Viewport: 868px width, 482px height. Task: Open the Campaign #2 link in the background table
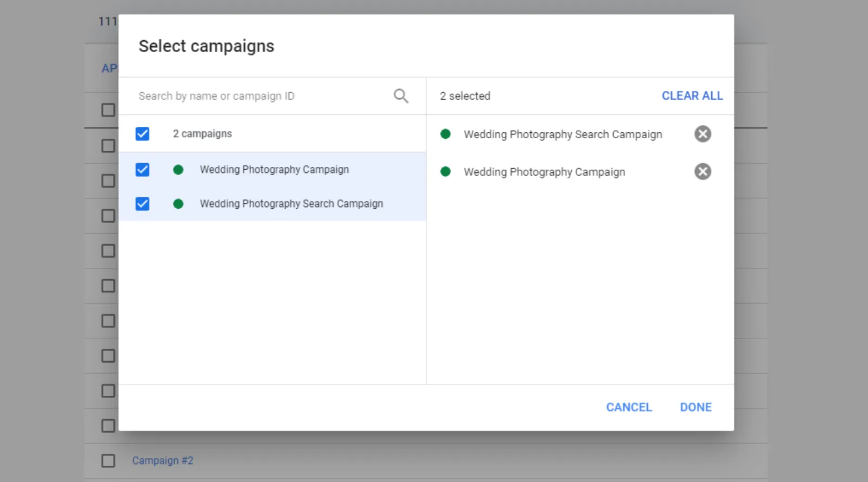[x=163, y=461]
